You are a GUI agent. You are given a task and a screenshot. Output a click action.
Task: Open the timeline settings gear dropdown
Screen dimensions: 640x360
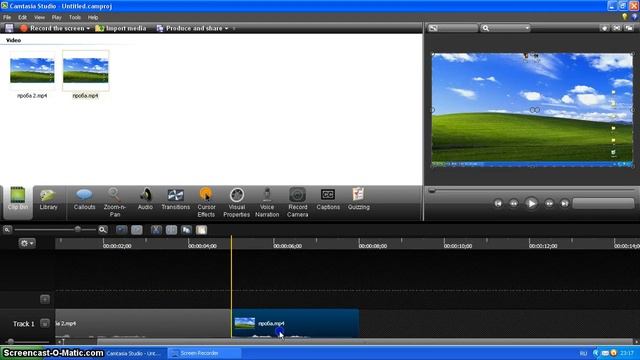tap(27, 243)
